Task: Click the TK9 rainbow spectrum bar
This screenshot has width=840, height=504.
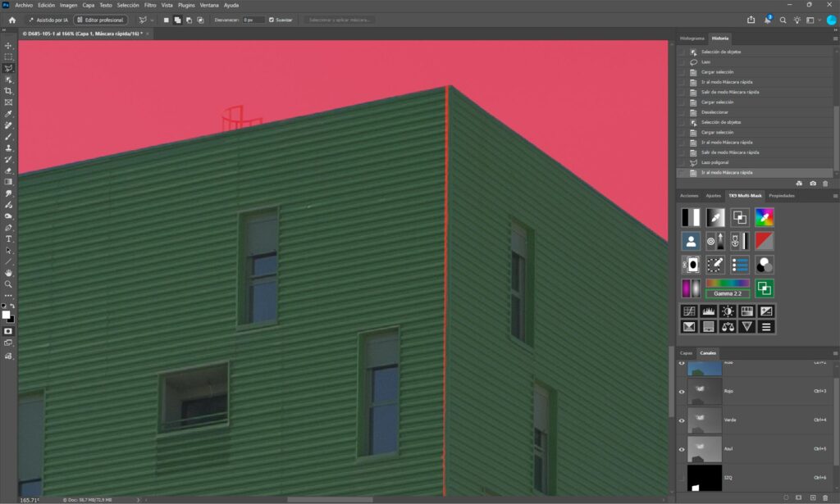Action: (x=728, y=283)
